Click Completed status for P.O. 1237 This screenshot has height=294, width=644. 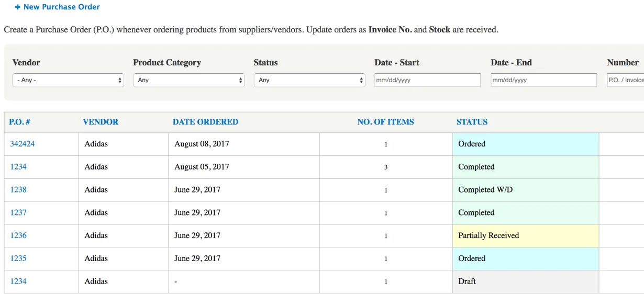point(526,212)
